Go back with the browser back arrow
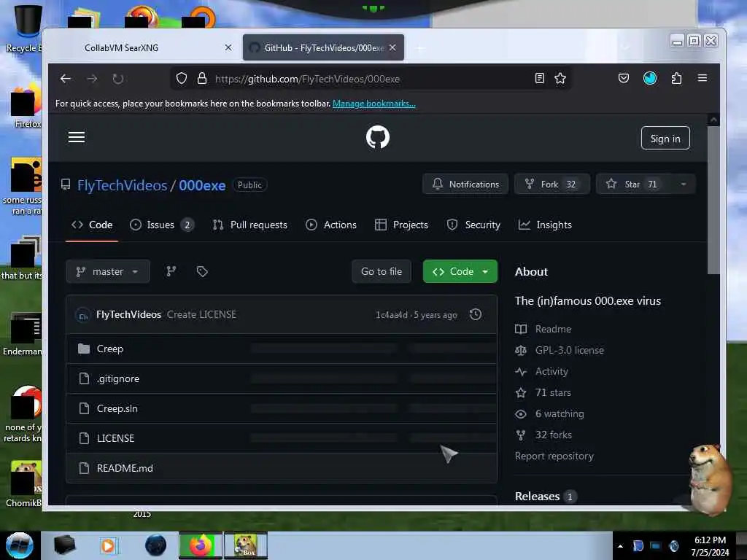 (x=66, y=79)
